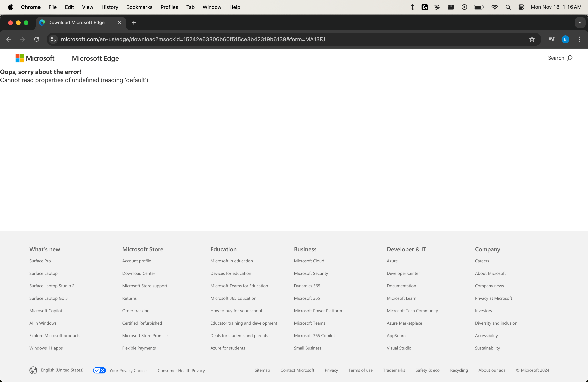Screen dimensions: 588x382
Task: Open the Chrome three-dot menu
Action: click(579, 39)
